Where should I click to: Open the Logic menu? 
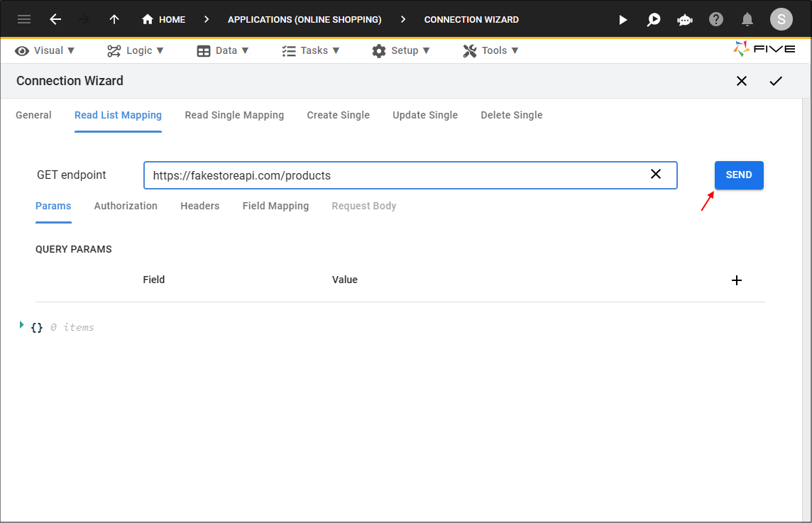pos(135,51)
